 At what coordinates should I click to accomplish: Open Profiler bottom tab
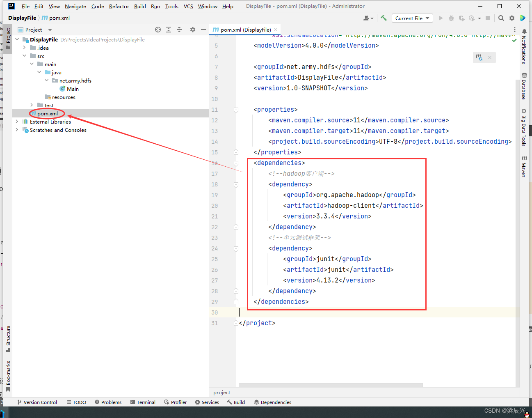(175, 402)
